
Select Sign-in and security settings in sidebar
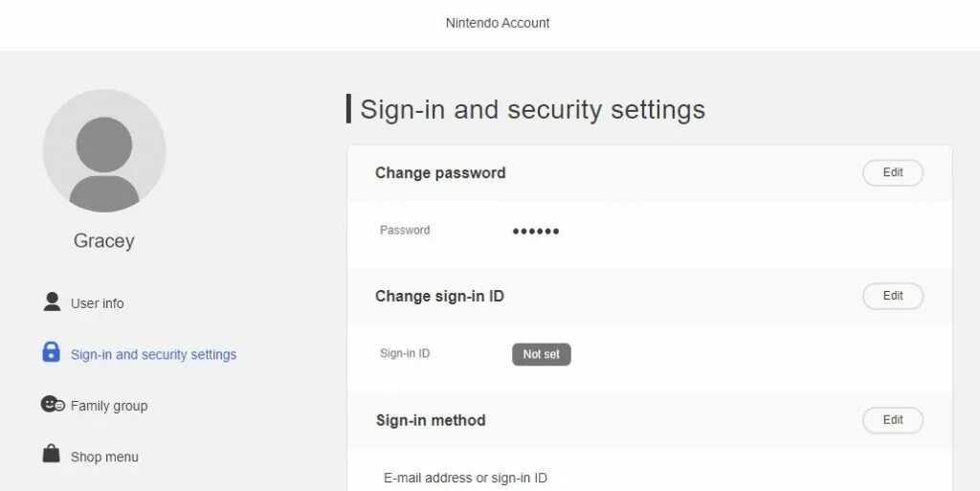(153, 355)
